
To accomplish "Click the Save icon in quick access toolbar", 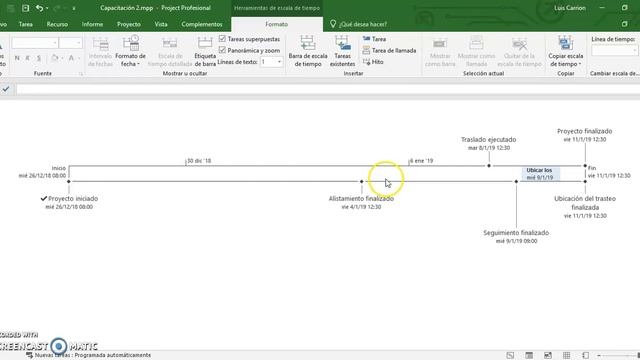I will (x=25, y=8).
